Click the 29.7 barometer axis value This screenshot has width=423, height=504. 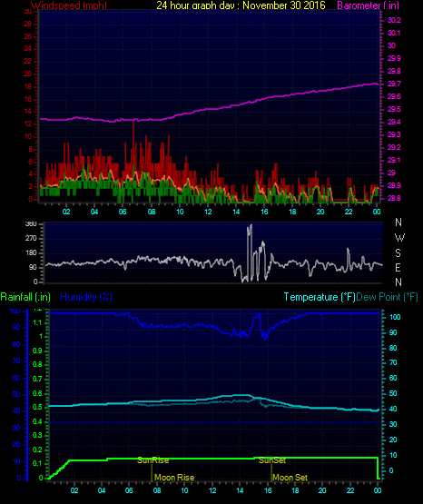[394, 84]
